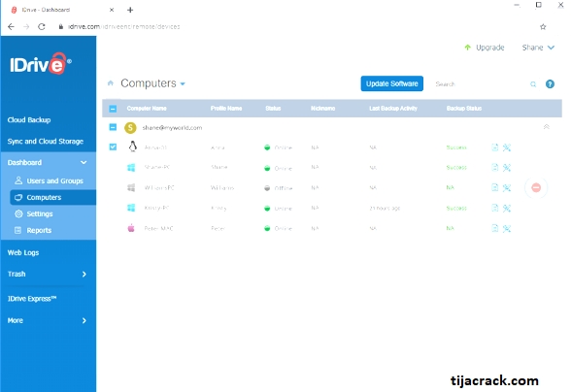
Task: Click the tools settings icon for Williams-PC
Action: click(x=507, y=188)
